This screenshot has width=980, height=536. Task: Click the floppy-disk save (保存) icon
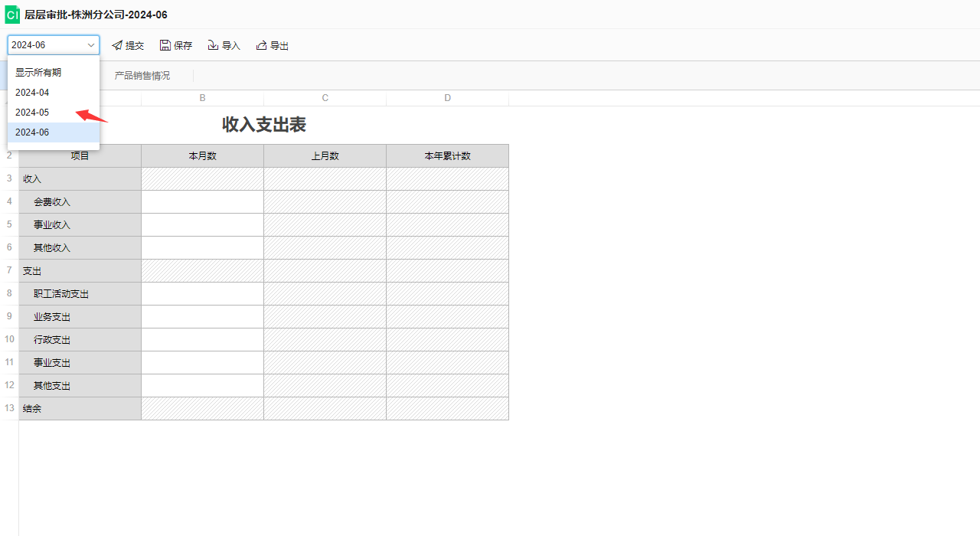(165, 46)
